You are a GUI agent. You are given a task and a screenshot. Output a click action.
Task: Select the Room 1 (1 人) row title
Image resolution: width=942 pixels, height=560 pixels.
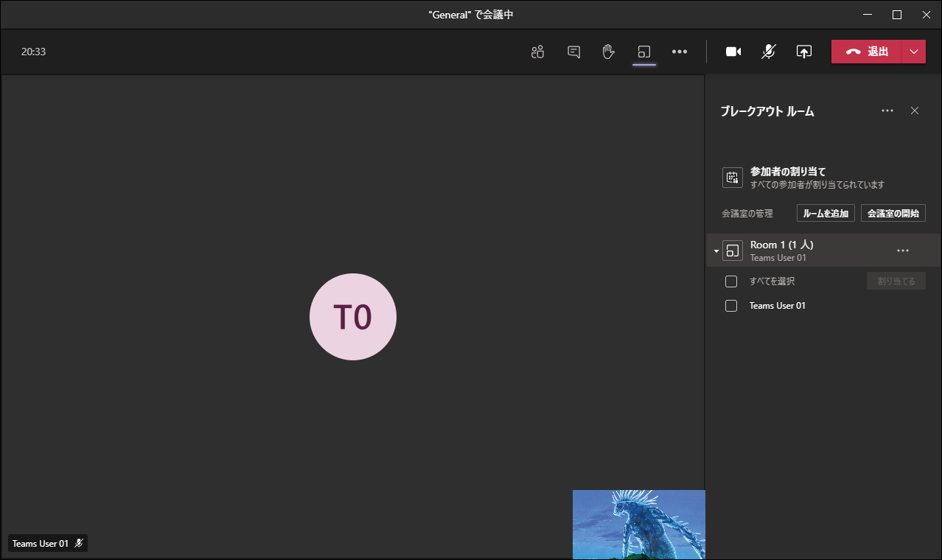click(x=782, y=245)
